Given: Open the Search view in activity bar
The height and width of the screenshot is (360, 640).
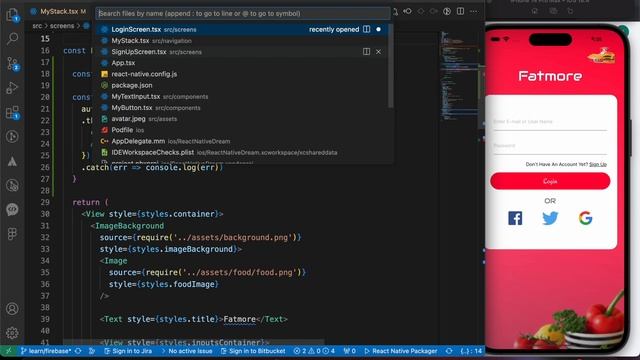Looking at the screenshot, I should coord(12,39).
